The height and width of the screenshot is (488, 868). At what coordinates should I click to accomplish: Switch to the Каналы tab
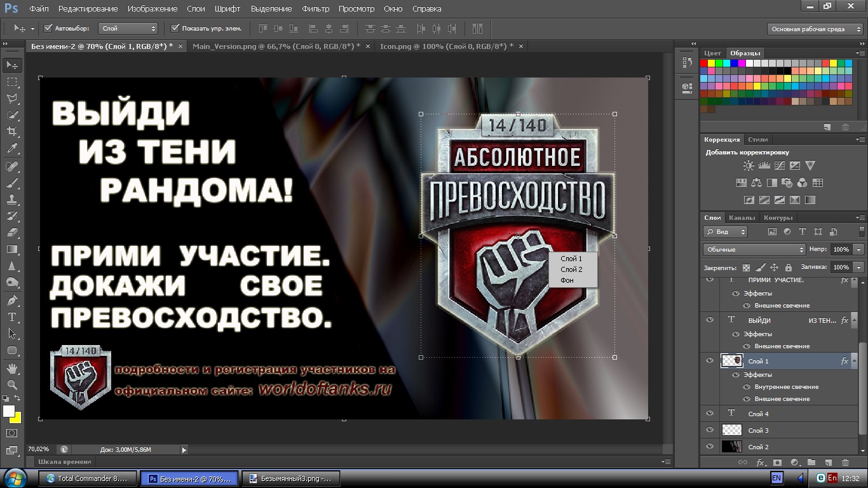[x=742, y=218]
